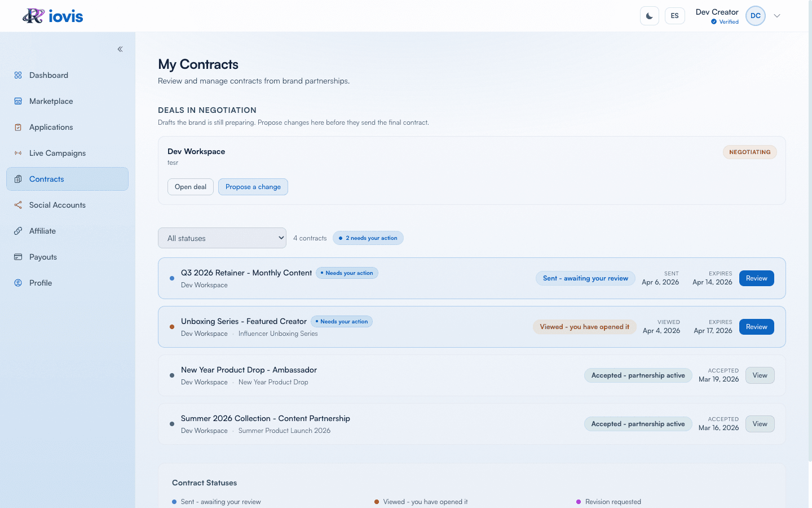Switch language with the ES button
This screenshot has width=812, height=508.
pos(675,16)
